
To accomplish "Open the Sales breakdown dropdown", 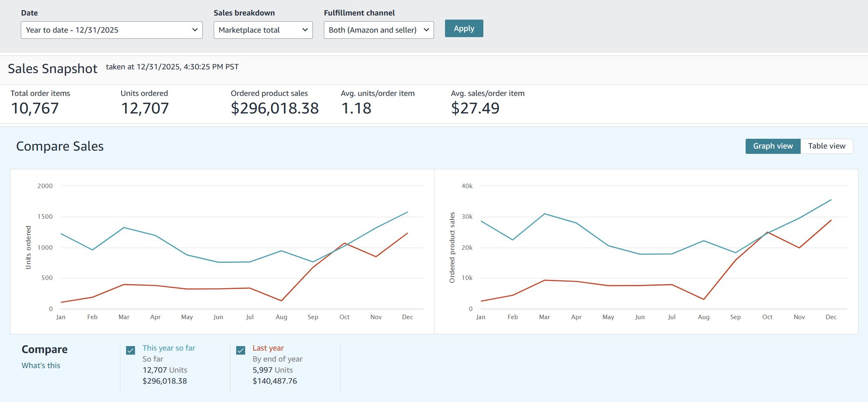I will [x=263, y=30].
